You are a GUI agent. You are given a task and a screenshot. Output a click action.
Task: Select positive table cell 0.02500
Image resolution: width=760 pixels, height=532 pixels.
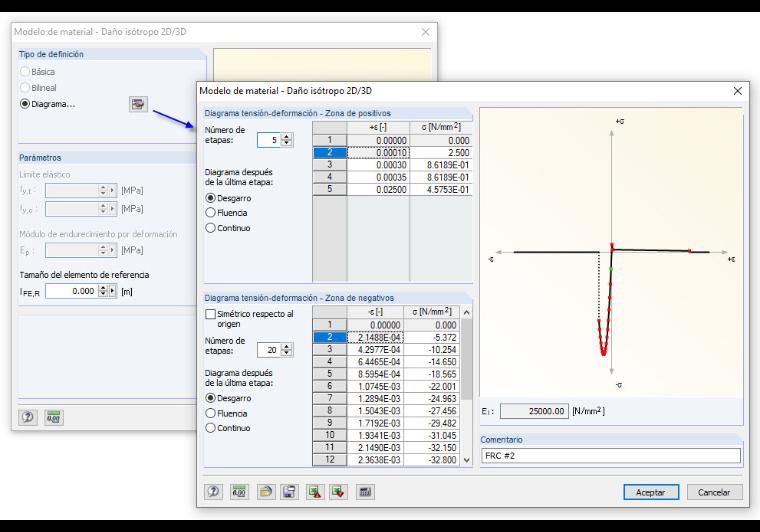(x=378, y=189)
